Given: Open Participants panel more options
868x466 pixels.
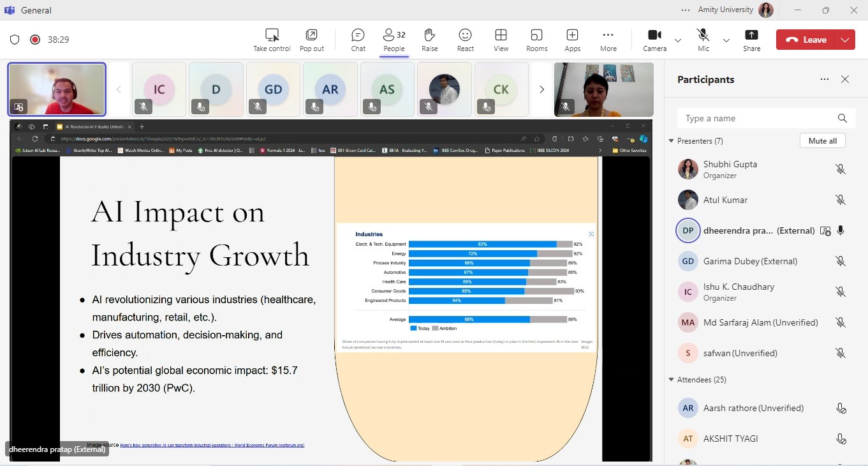Looking at the screenshot, I should tap(825, 80).
